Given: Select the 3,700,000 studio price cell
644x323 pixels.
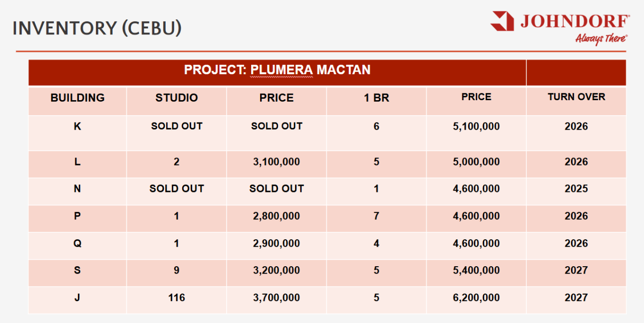Looking at the screenshot, I should pos(277,298).
